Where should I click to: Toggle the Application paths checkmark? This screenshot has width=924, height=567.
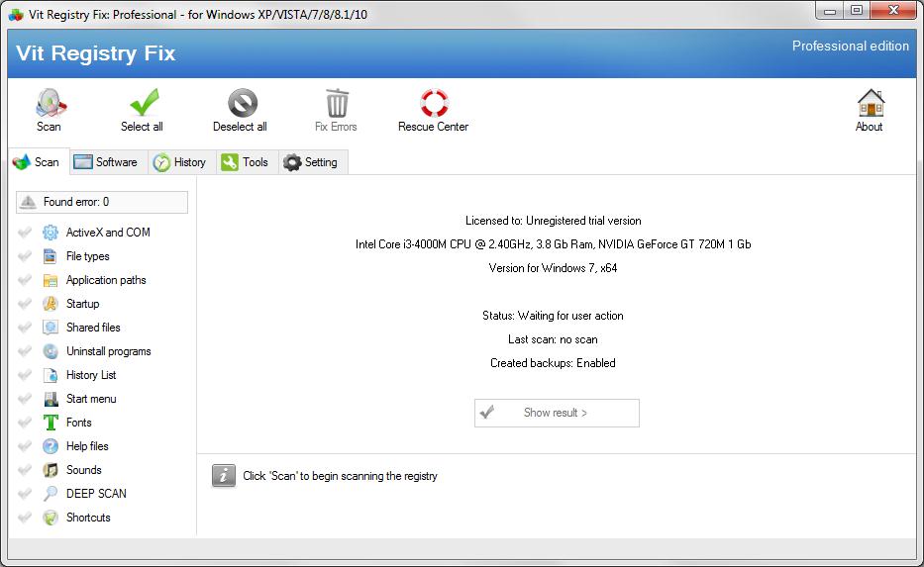(x=25, y=280)
